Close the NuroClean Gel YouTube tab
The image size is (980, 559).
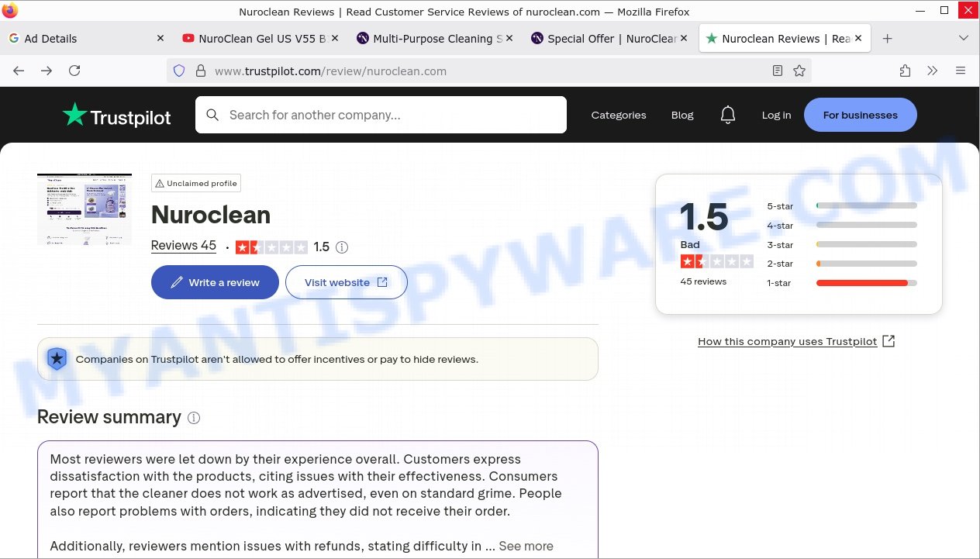coord(335,38)
